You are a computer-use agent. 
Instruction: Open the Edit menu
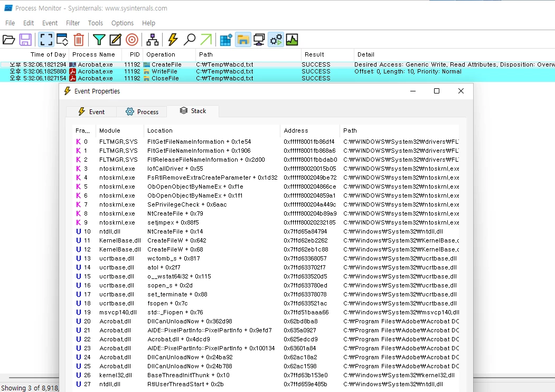pos(29,23)
